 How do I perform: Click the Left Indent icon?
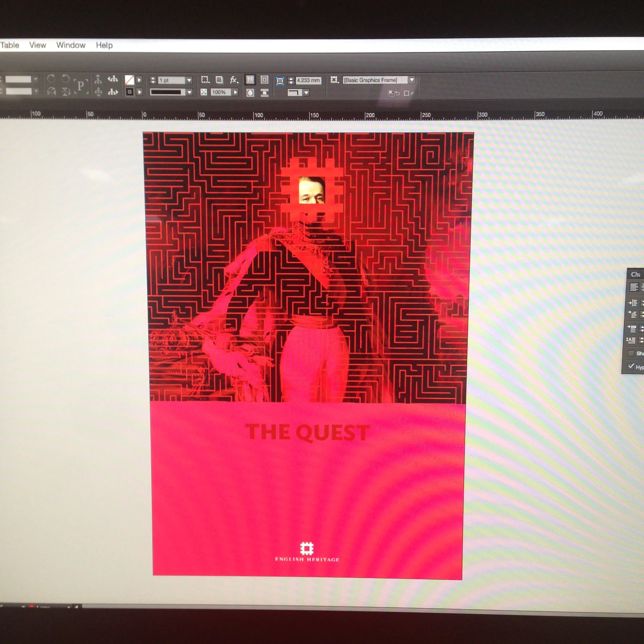[x=633, y=303]
